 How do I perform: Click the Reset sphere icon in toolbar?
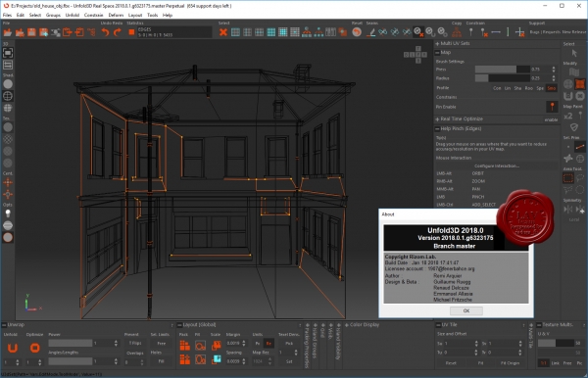click(357, 32)
